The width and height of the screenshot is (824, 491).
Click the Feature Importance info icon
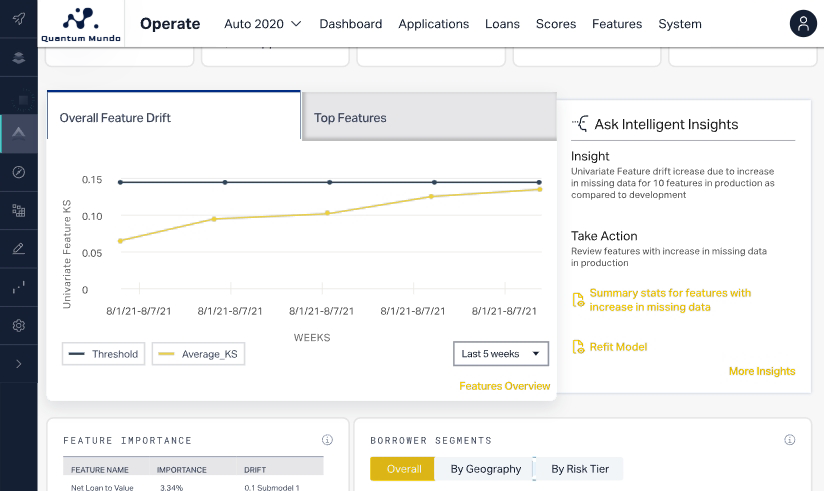pyautogui.click(x=327, y=440)
